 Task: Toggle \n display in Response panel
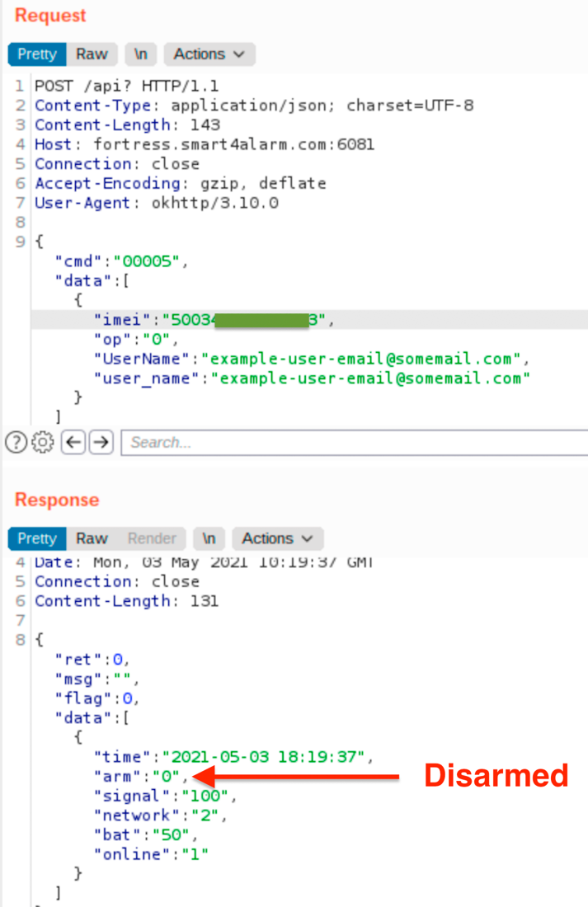209,538
